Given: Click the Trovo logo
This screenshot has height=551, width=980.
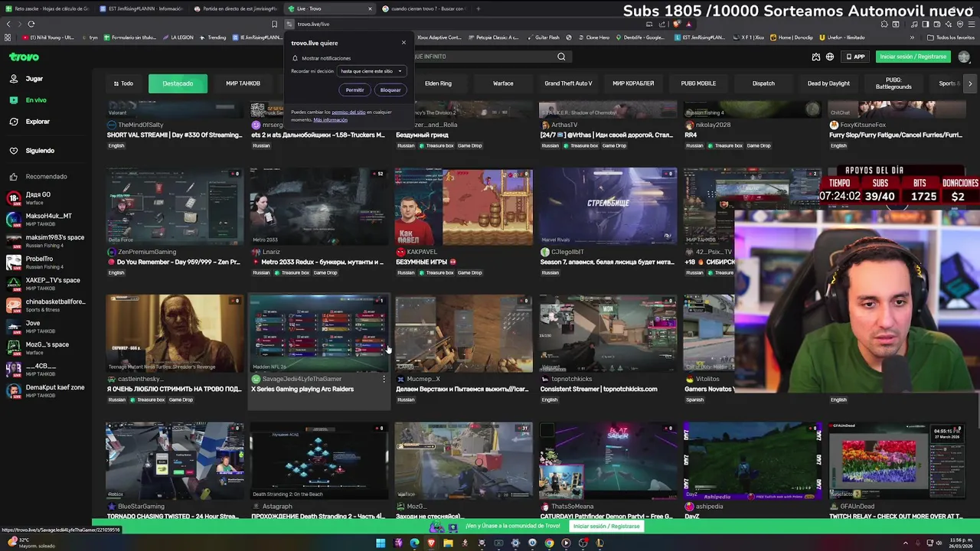Looking at the screenshot, I should coord(24,57).
